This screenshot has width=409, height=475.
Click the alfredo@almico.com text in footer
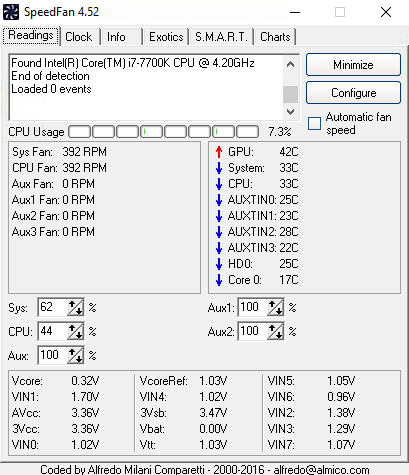[x=321, y=469]
